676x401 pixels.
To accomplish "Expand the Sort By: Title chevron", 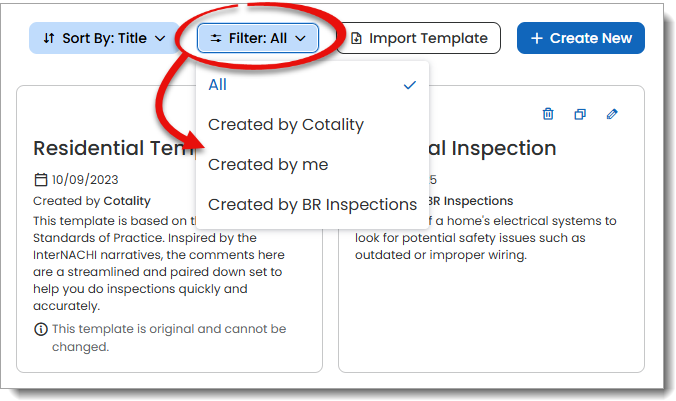I will pyautogui.click(x=159, y=39).
